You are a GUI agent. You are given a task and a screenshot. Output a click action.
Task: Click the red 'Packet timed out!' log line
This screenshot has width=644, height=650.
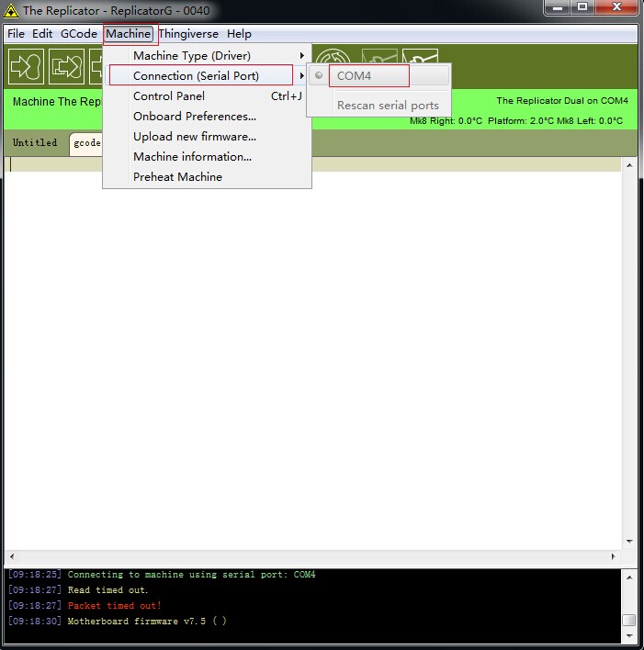(x=85, y=606)
